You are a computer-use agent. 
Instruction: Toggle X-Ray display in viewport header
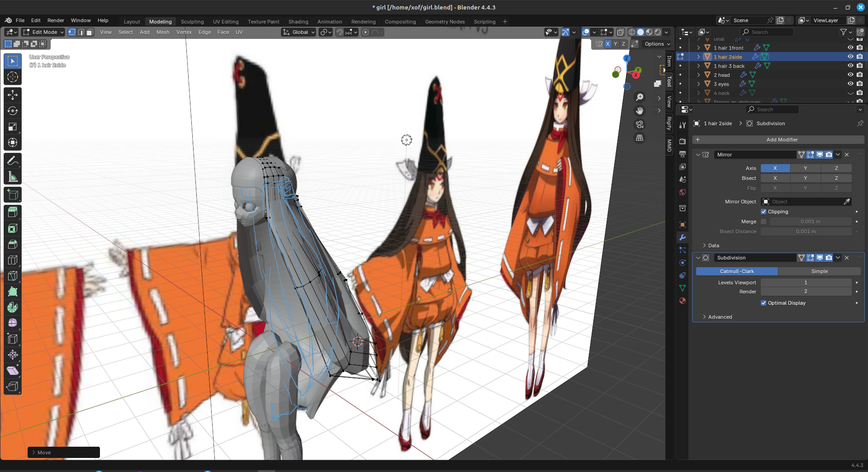(x=621, y=32)
